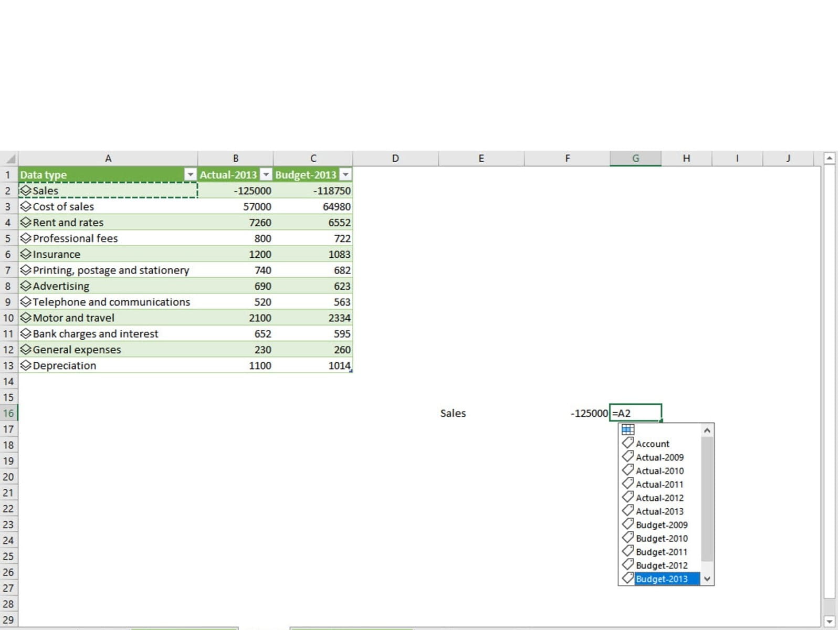Click the Insurance data type icon
The height and width of the screenshot is (630, 840).
click(x=25, y=254)
